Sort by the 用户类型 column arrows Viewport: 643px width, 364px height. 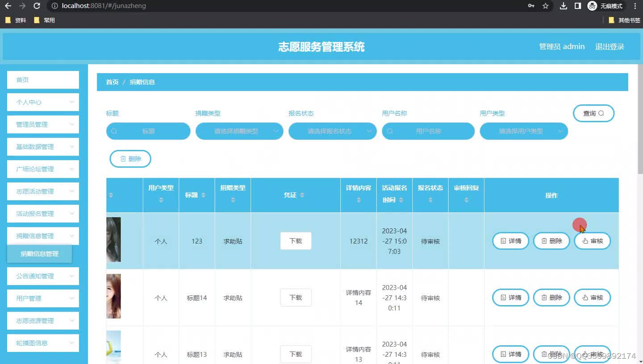[161, 200]
